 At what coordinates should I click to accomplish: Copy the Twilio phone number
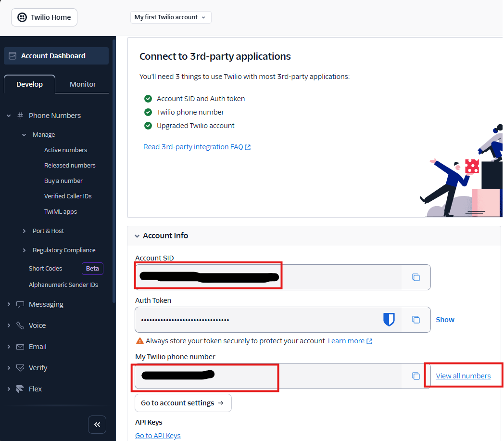pos(416,376)
